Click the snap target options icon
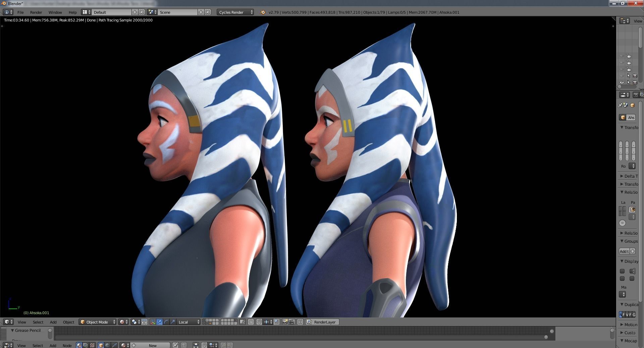Screen dimensions: 644x348 tap(277, 322)
